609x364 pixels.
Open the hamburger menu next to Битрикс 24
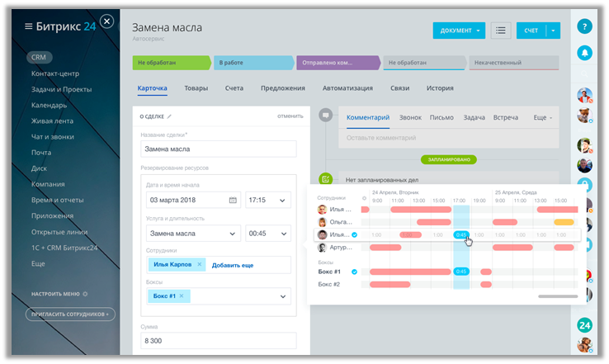[28, 26]
